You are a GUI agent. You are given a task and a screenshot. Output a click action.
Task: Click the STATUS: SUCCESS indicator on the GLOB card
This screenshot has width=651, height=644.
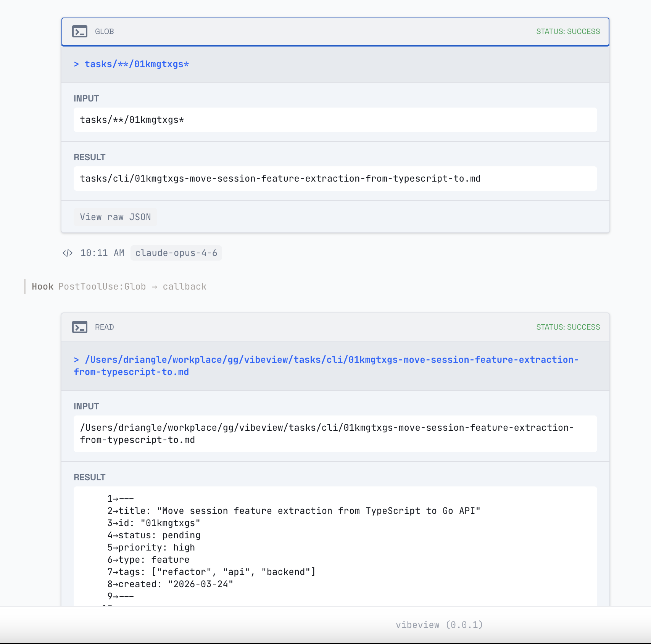(x=568, y=32)
